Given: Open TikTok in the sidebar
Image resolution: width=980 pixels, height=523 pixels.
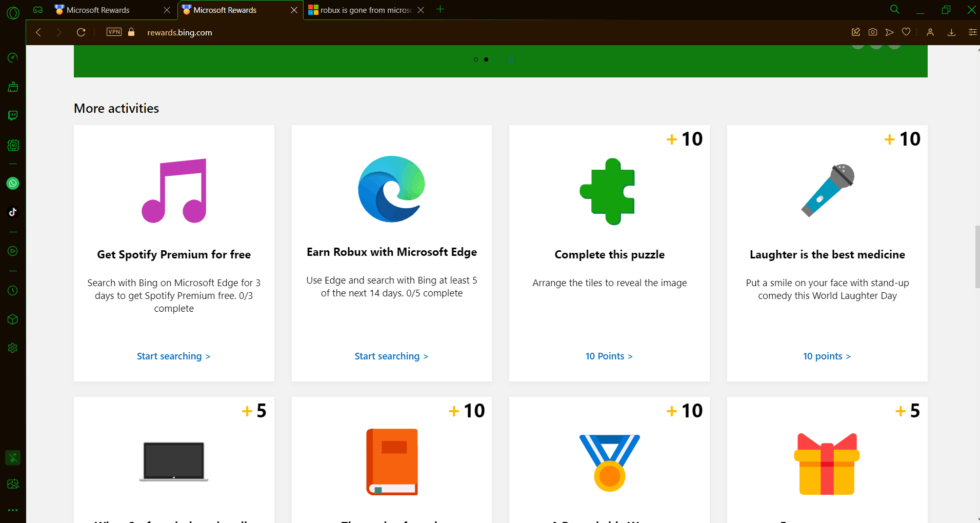Looking at the screenshot, I should [x=13, y=212].
